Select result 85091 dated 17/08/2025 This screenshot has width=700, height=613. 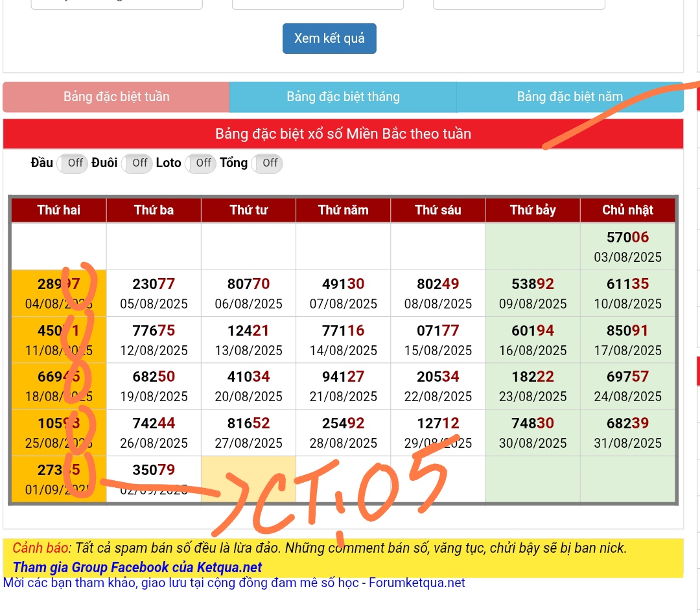pos(627,340)
